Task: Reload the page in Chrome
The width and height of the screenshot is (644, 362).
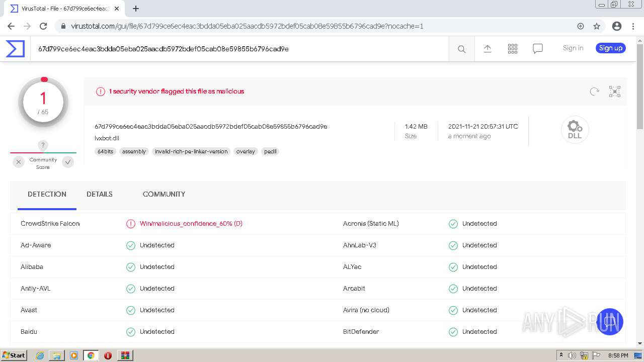Action: [x=43, y=26]
